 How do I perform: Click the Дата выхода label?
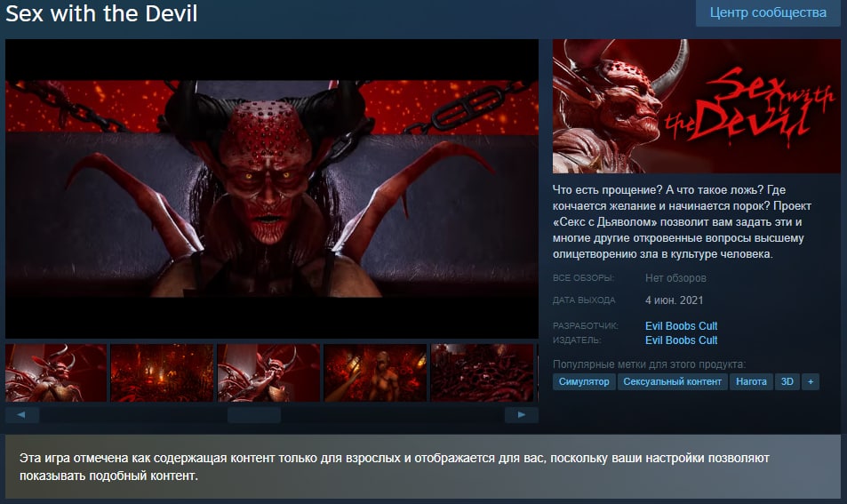(x=584, y=300)
